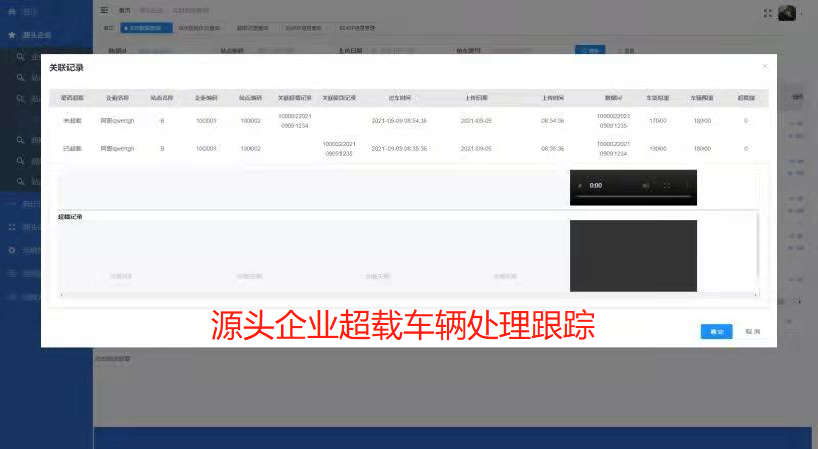Click the 首页 breadcrumb link

pos(124,11)
